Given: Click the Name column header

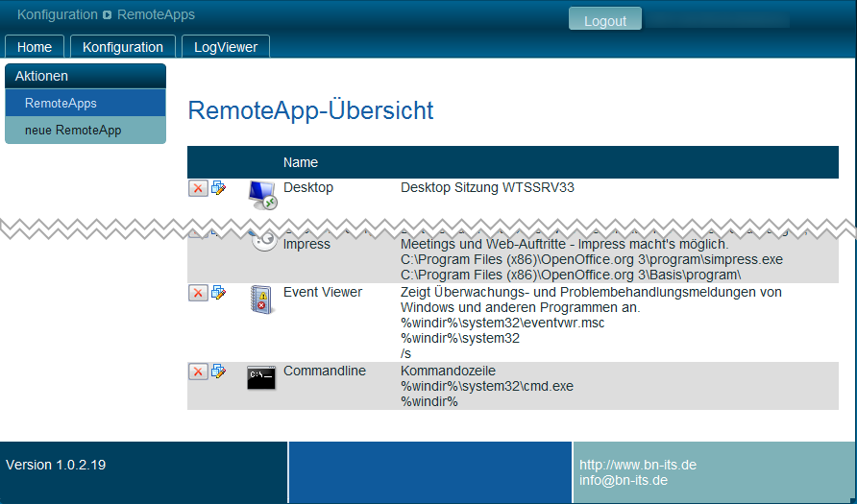Looking at the screenshot, I should 301,162.
